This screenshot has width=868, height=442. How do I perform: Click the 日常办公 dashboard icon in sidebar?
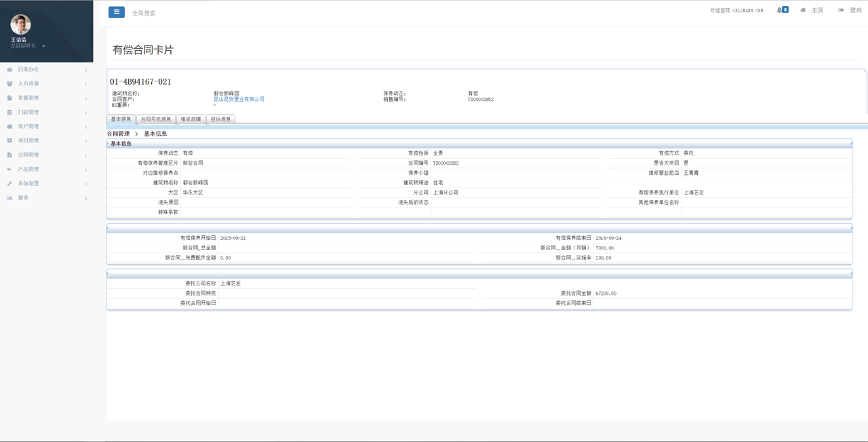(9, 70)
